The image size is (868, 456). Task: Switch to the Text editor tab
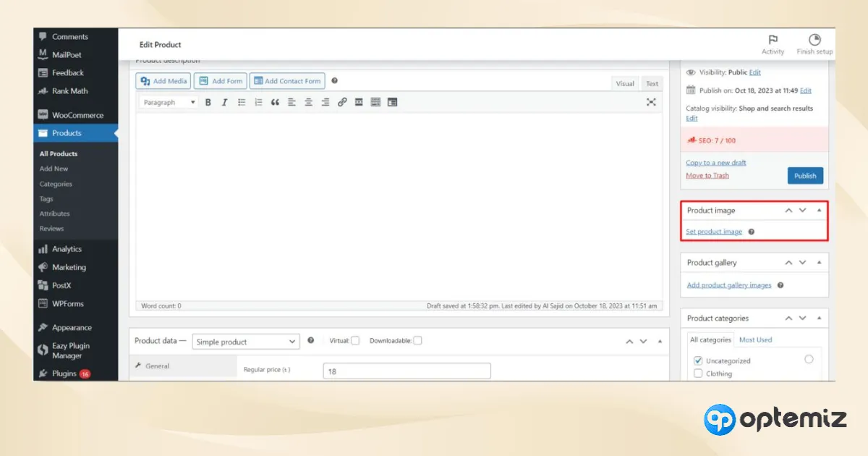click(652, 83)
